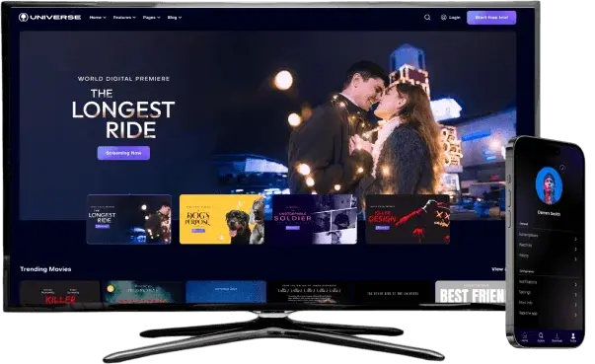Viewport: 595px width, 364px height.
Task: Tap the Downloads icon on phone bar
Action: [557, 336]
